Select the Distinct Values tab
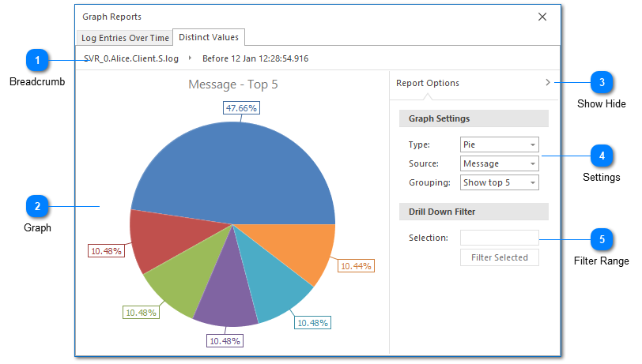642x364 pixels. [209, 37]
